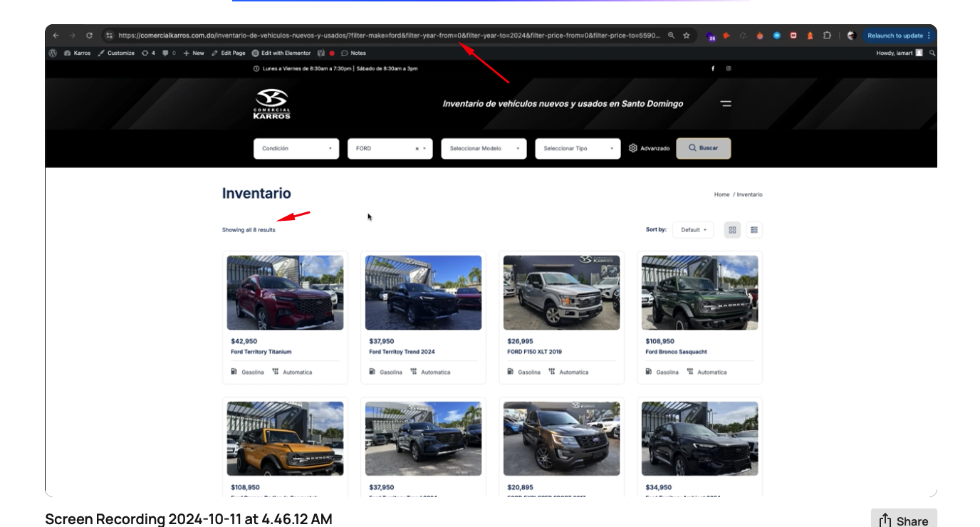Click the browser forward arrow
The height and width of the screenshot is (527, 980).
tap(72, 36)
